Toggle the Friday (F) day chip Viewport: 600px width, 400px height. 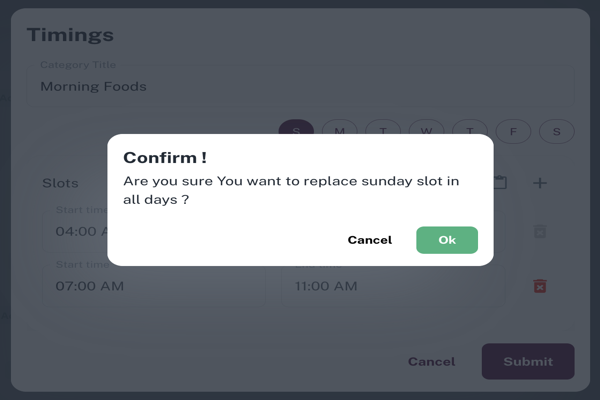[513, 131]
